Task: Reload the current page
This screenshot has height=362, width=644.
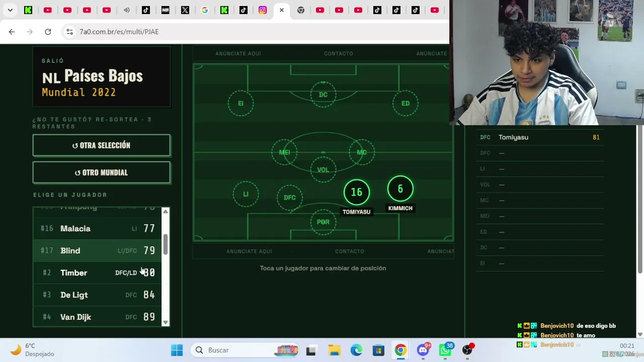Action: coord(48,32)
